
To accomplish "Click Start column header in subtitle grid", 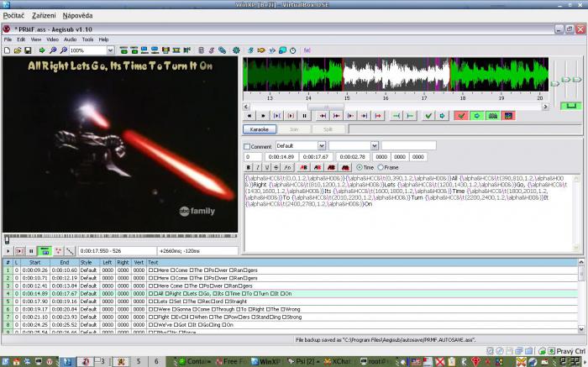I will 35,262.
